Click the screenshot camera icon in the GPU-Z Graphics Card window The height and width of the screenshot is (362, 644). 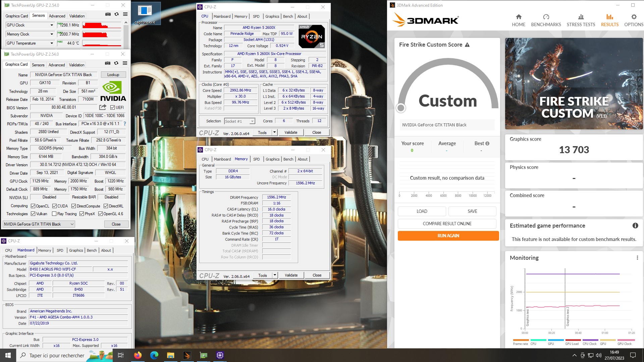pos(107,63)
